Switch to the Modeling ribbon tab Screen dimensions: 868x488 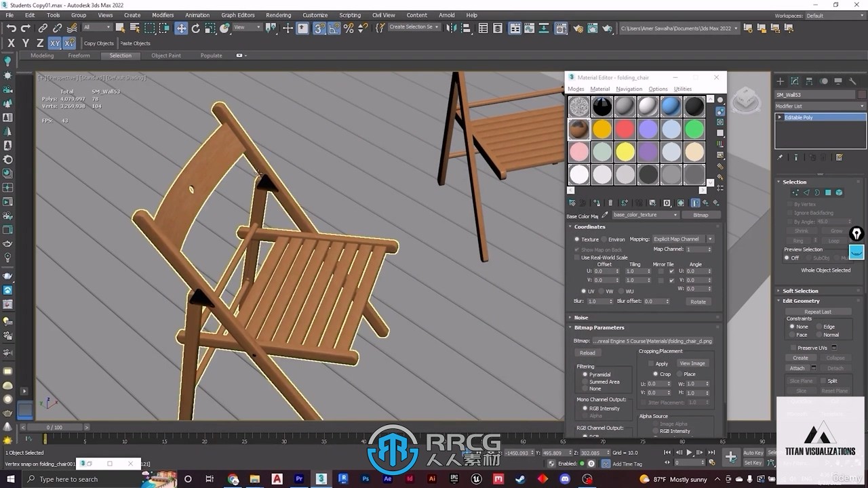coord(42,56)
